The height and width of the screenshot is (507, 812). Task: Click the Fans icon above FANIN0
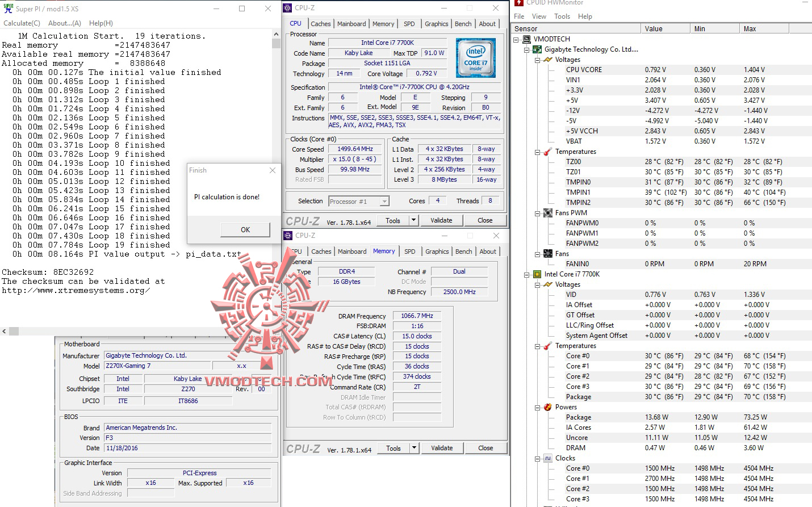click(x=548, y=253)
